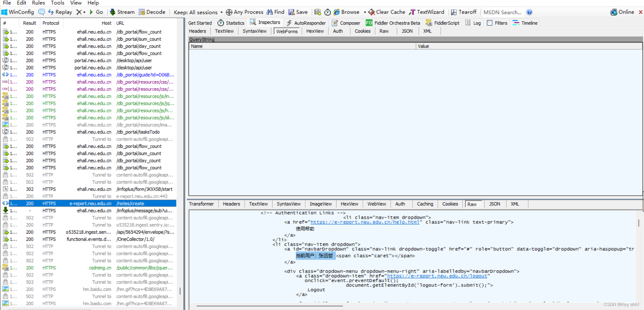Toggle the Decode option in toolbar
644x310 pixels.
[x=152, y=12]
